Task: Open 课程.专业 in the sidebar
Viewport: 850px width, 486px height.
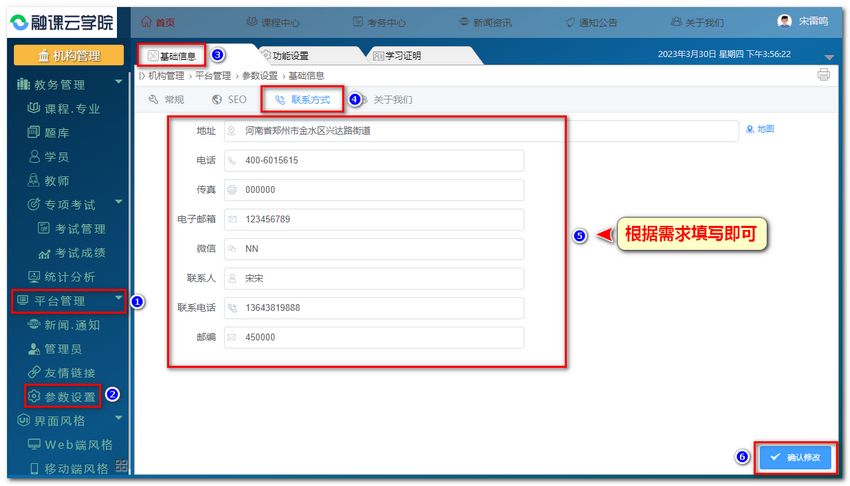Action: 72,108
